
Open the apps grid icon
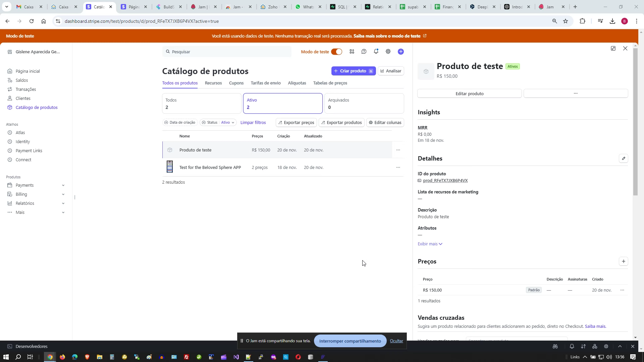coord(352,52)
